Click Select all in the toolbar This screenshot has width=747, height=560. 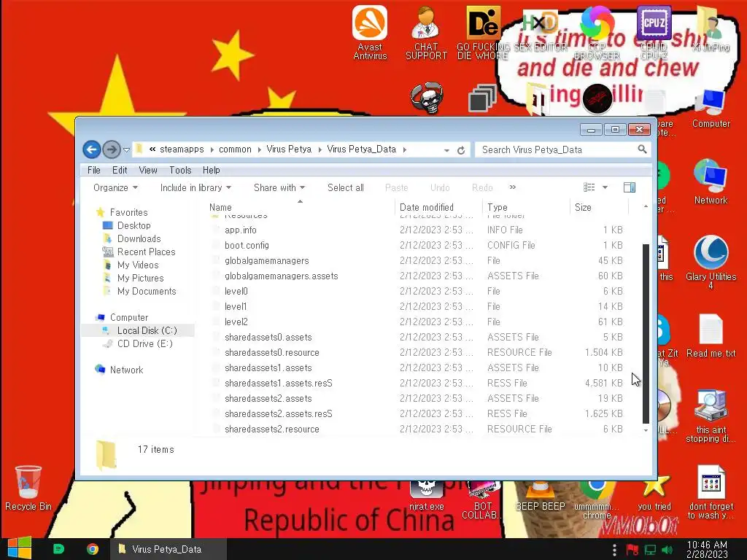[x=345, y=187]
